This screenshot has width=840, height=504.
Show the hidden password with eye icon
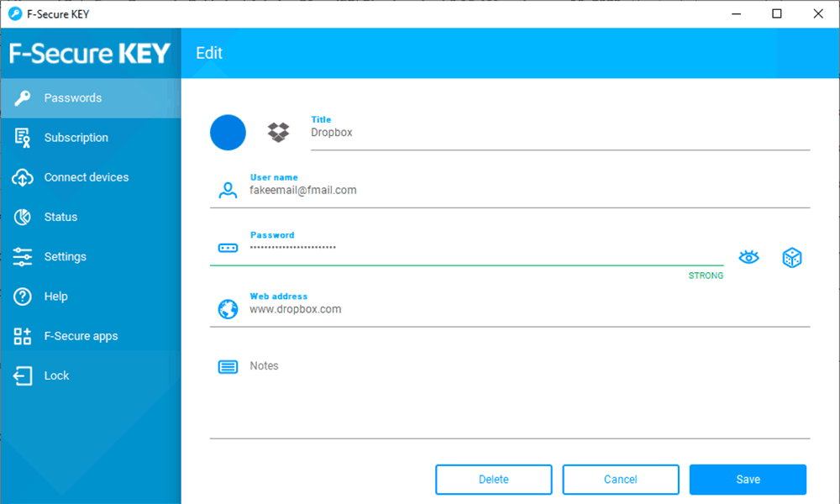pyautogui.click(x=748, y=258)
